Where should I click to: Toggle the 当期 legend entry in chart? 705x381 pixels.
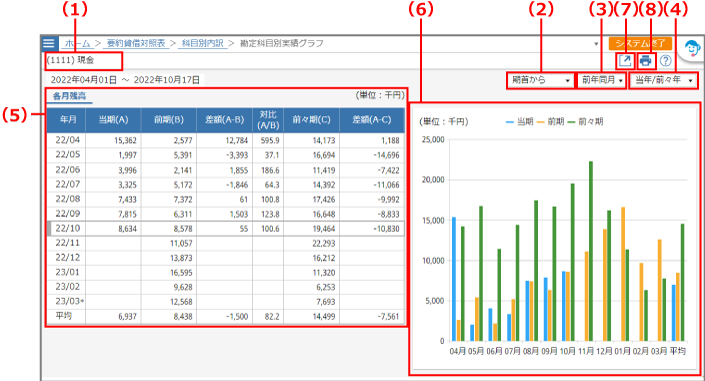pyautogui.click(x=519, y=121)
